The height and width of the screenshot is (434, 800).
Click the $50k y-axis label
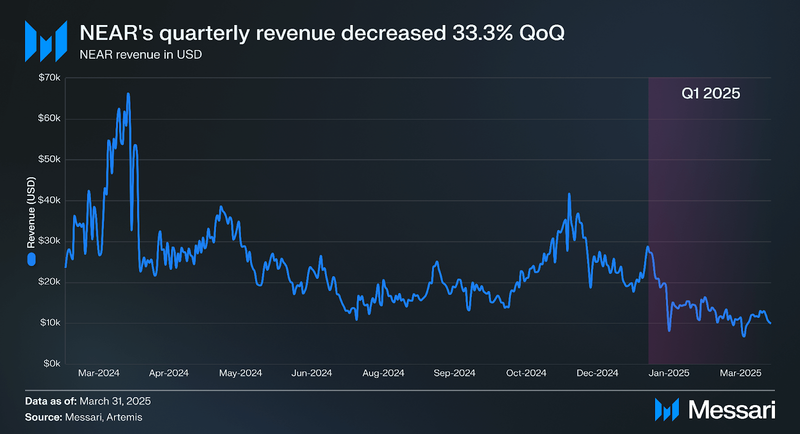(49, 159)
